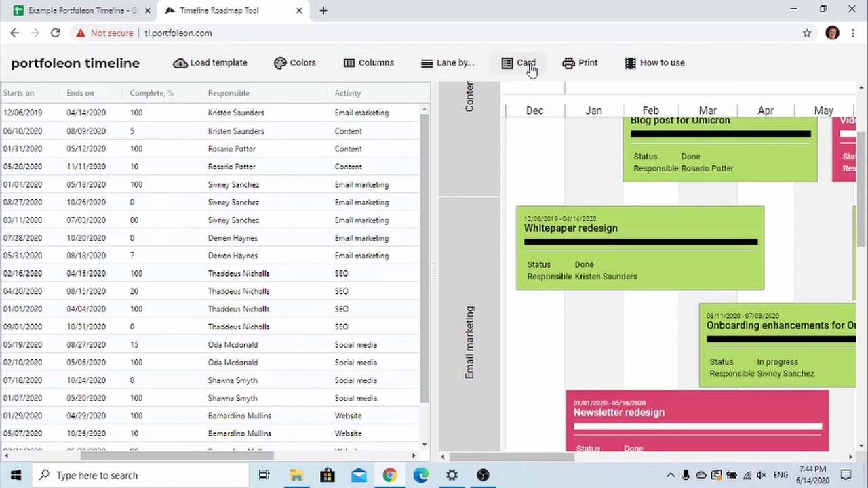Click the table vertical scrollbar
This screenshot has height=488, width=868.
pos(425,258)
